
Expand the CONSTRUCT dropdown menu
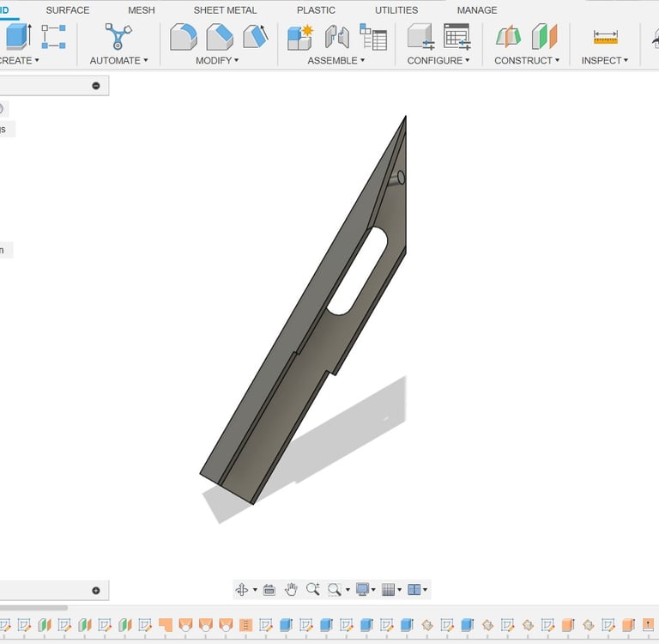527,61
